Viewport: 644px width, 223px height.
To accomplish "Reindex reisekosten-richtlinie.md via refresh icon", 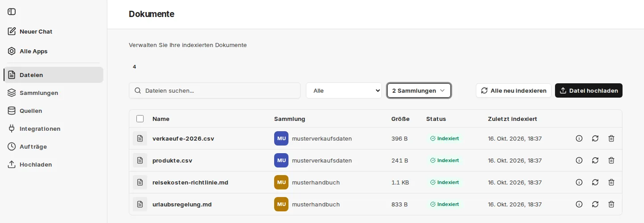I will tap(595, 182).
